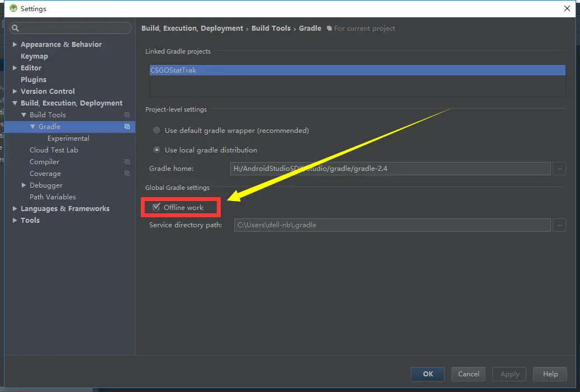Click the Apply button
580x392 pixels.
coord(510,374)
